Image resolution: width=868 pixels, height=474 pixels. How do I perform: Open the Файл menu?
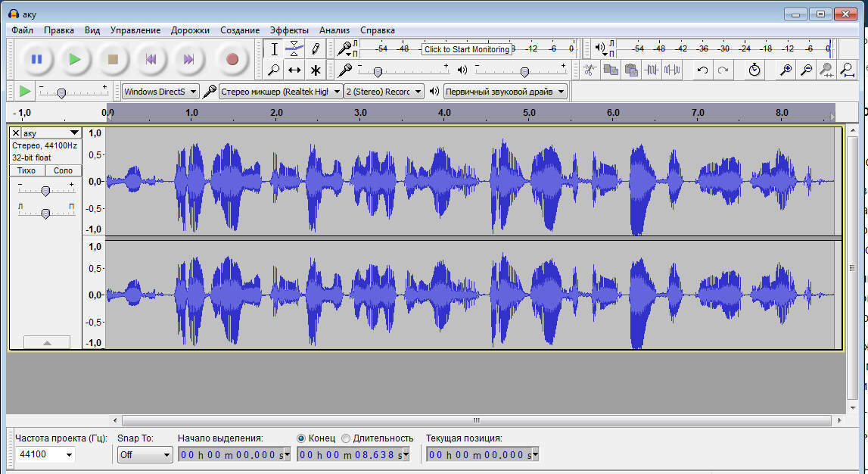pos(22,30)
